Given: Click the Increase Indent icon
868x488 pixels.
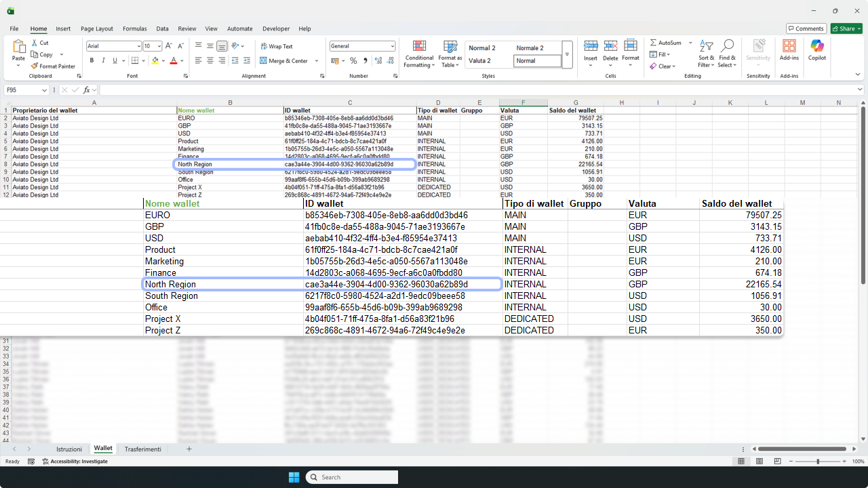Looking at the screenshot, I should click(246, 60).
